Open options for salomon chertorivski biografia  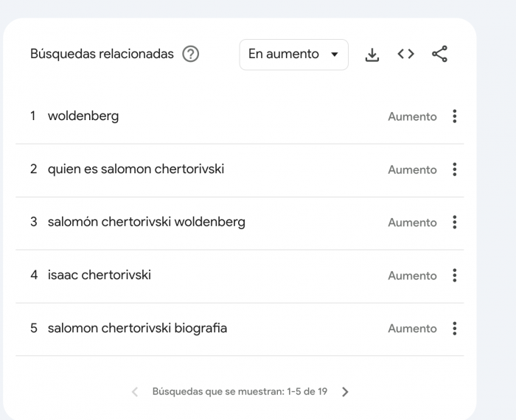click(455, 329)
